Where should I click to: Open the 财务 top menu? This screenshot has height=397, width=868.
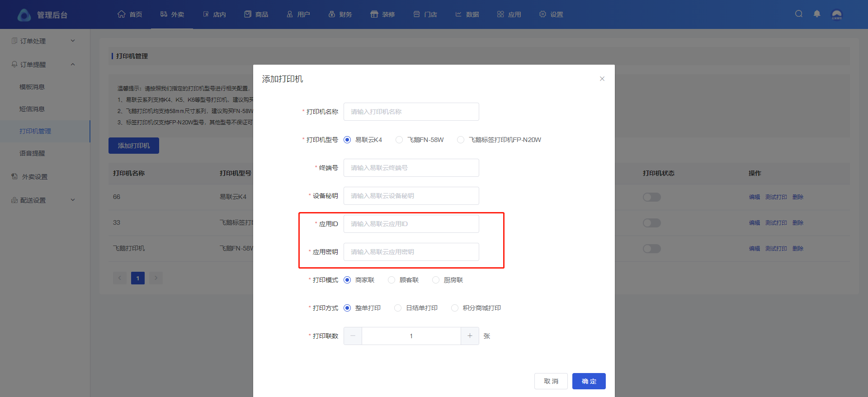tap(340, 14)
